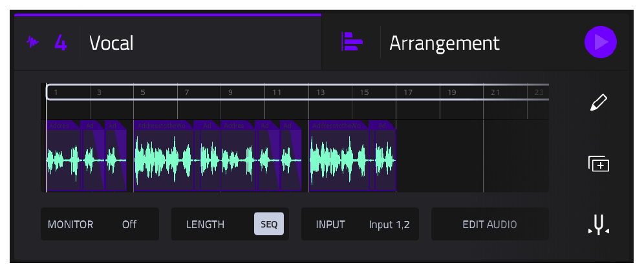Select the last Ad clip ending at bar 17

tap(385, 156)
